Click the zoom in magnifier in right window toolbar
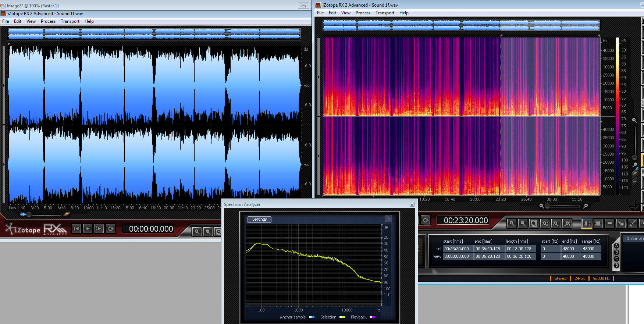Viewport: 644px width, 324px height. 512,223
